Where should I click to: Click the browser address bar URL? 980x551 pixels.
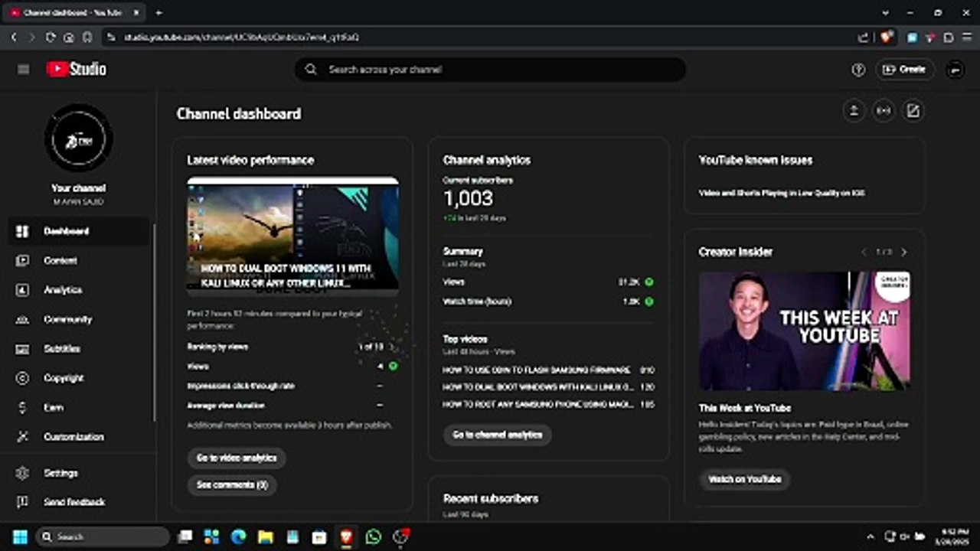(x=240, y=37)
